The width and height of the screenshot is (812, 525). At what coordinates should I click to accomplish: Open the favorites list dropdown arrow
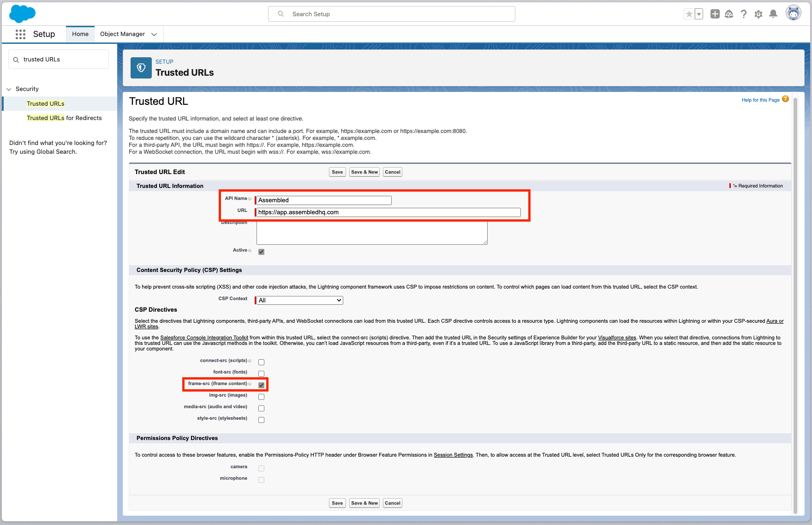point(699,14)
